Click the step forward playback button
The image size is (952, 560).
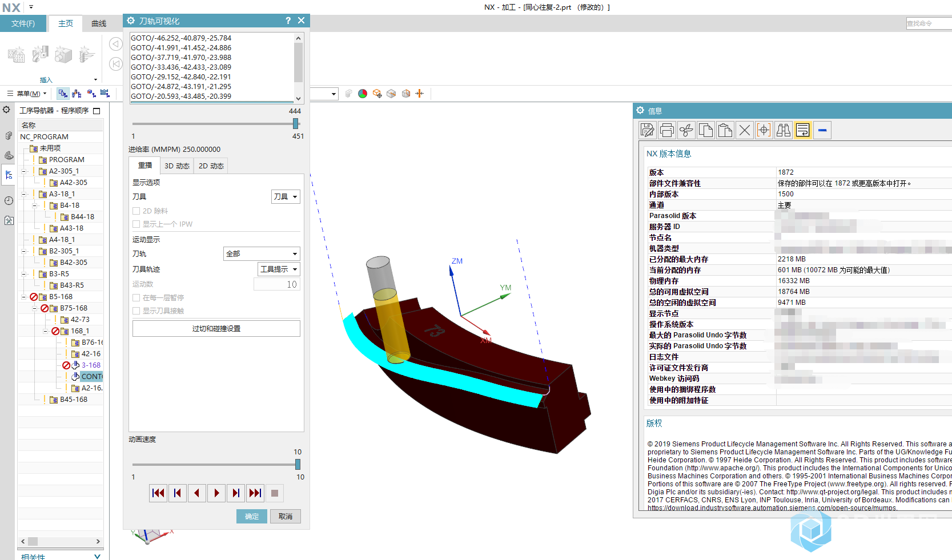click(236, 493)
